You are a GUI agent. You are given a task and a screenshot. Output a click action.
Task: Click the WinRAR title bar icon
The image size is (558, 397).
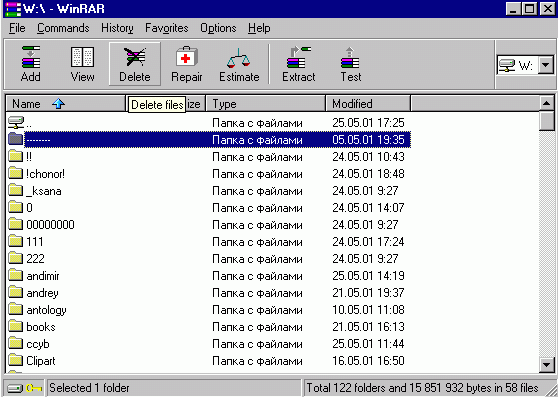(12, 9)
